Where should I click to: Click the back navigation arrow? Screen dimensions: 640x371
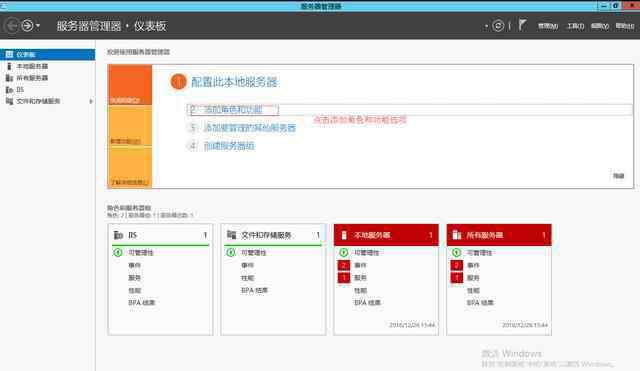click(12, 26)
